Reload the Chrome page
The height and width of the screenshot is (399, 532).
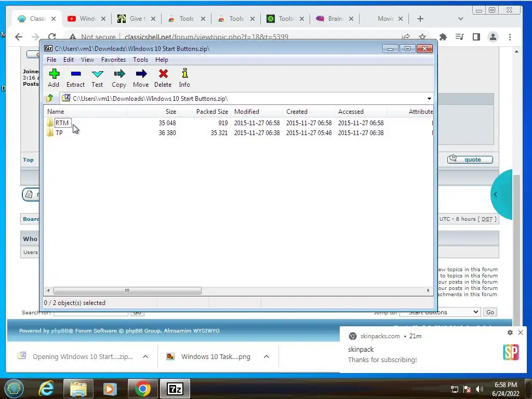[x=52, y=37]
